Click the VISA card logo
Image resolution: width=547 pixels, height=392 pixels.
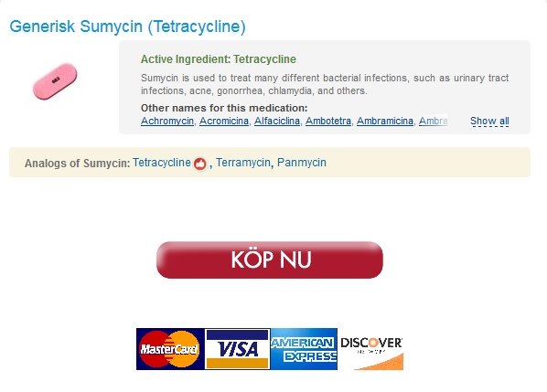[237, 349]
